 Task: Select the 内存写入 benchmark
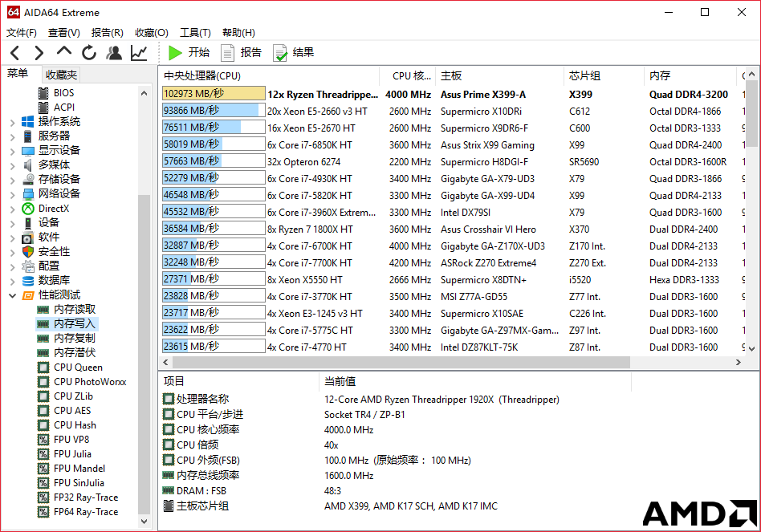pos(75,323)
